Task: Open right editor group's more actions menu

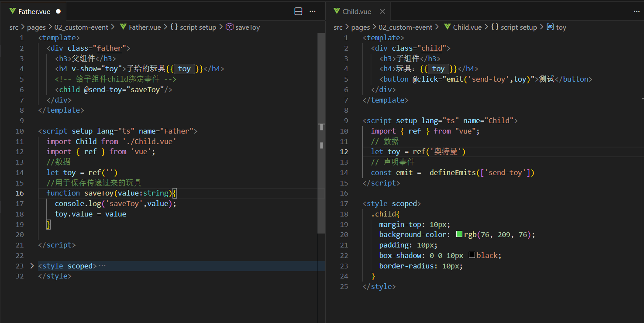Action: tap(637, 12)
